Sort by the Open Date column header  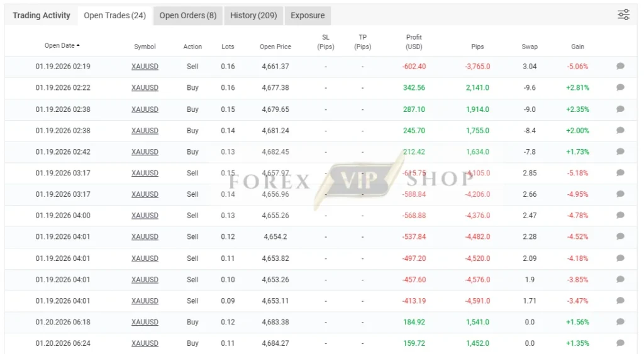[62, 45]
